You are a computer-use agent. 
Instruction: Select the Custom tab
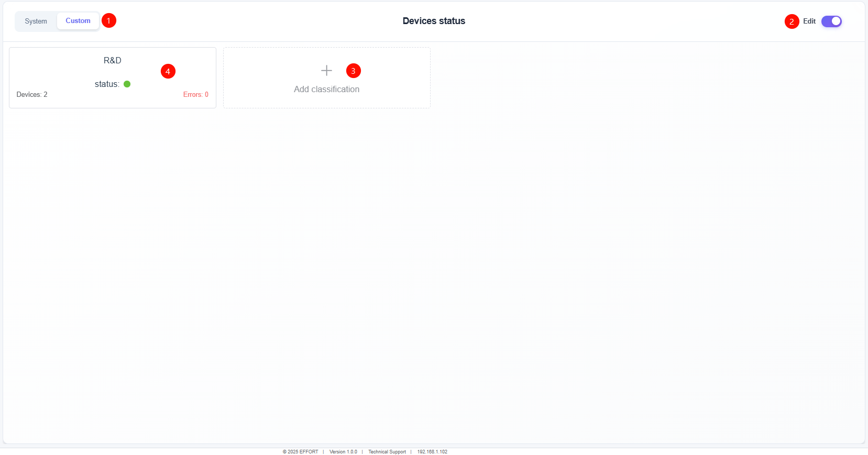click(x=78, y=21)
